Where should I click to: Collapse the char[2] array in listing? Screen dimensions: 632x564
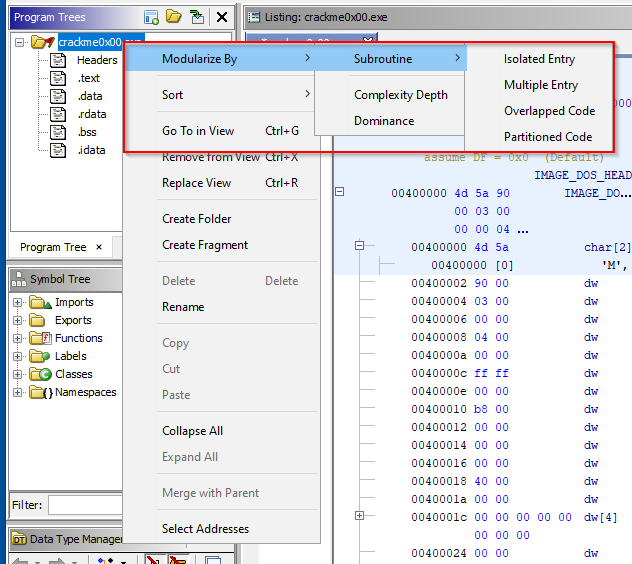pyautogui.click(x=360, y=245)
